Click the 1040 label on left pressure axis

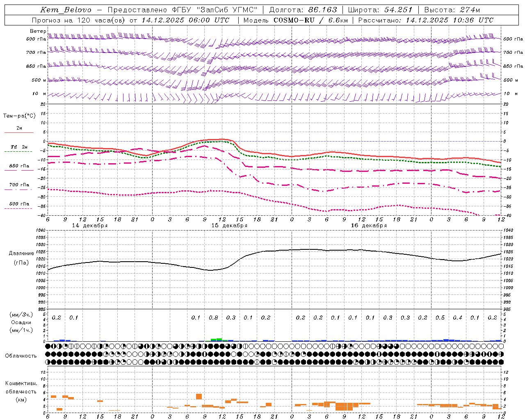coord(40,230)
